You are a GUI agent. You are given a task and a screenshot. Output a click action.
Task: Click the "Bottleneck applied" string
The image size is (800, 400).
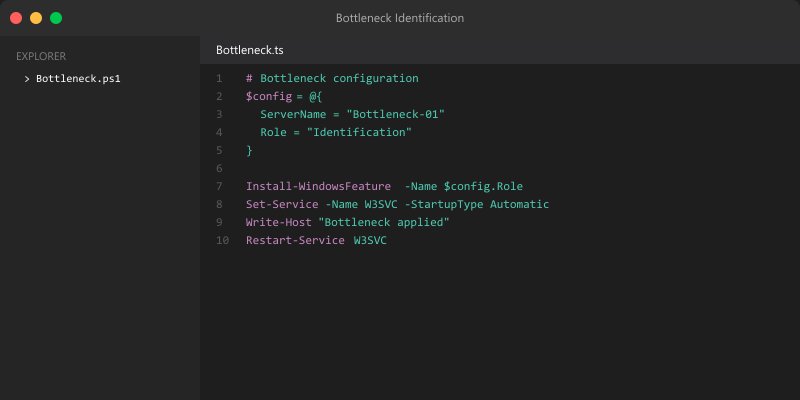pos(384,222)
